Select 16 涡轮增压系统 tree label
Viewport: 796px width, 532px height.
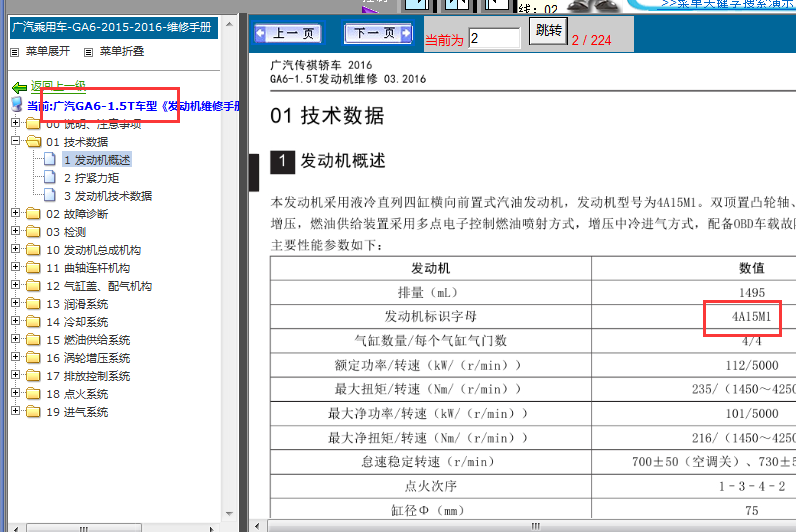88,358
